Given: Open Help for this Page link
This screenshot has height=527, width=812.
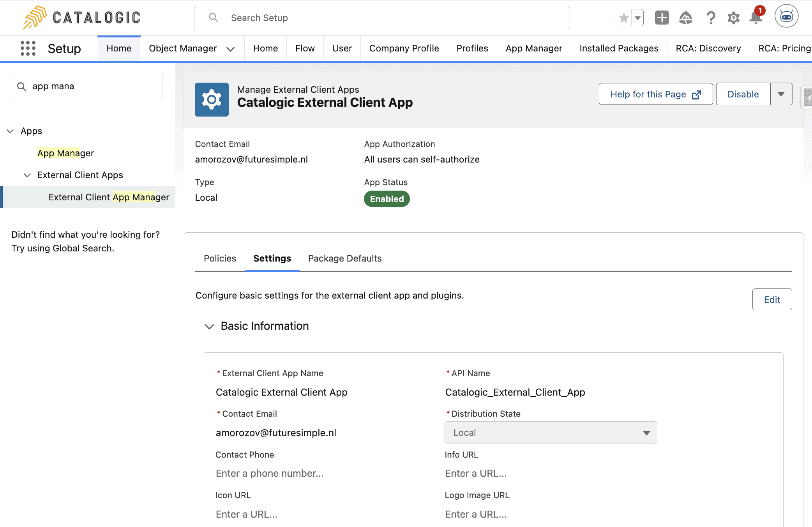Looking at the screenshot, I should tap(655, 94).
